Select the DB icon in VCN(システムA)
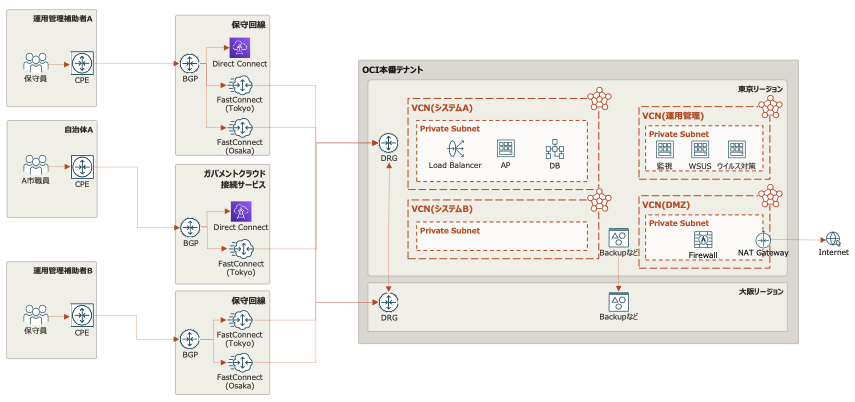Image resolution: width=855 pixels, height=402 pixels. pos(555,149)
